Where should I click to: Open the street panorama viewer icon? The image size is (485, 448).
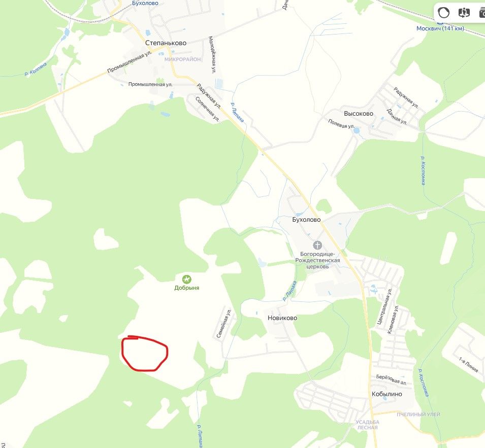(464, 13)
